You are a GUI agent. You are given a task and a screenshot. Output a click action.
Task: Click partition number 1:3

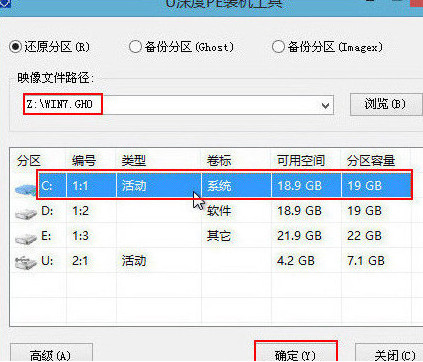coord(80,236)
